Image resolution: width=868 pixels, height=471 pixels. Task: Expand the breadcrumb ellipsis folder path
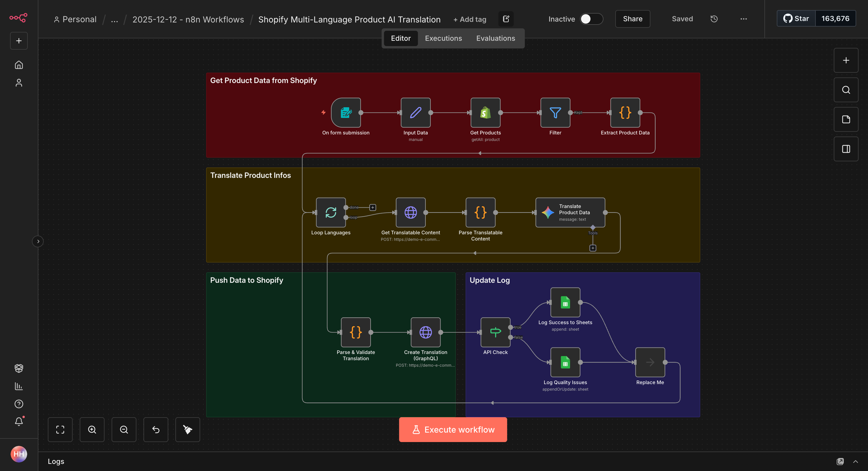(x=115, y=20)
